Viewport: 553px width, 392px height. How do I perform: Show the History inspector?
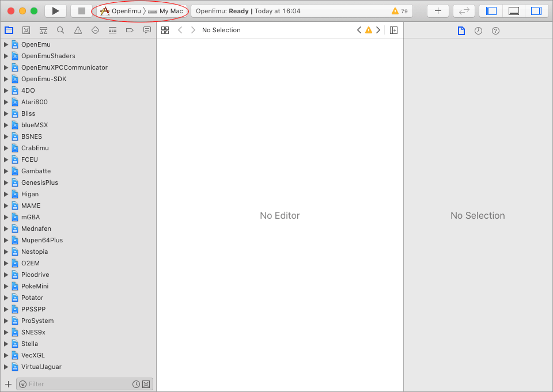478,31
